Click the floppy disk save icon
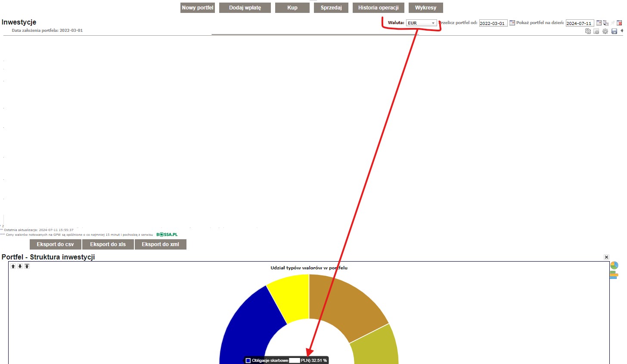 (x=614, y=31)
